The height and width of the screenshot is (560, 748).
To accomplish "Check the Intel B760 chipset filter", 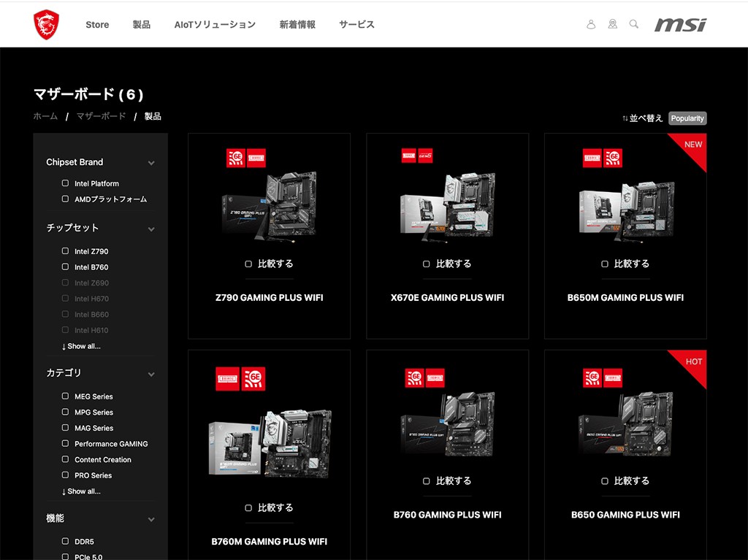I will [65, 266].
